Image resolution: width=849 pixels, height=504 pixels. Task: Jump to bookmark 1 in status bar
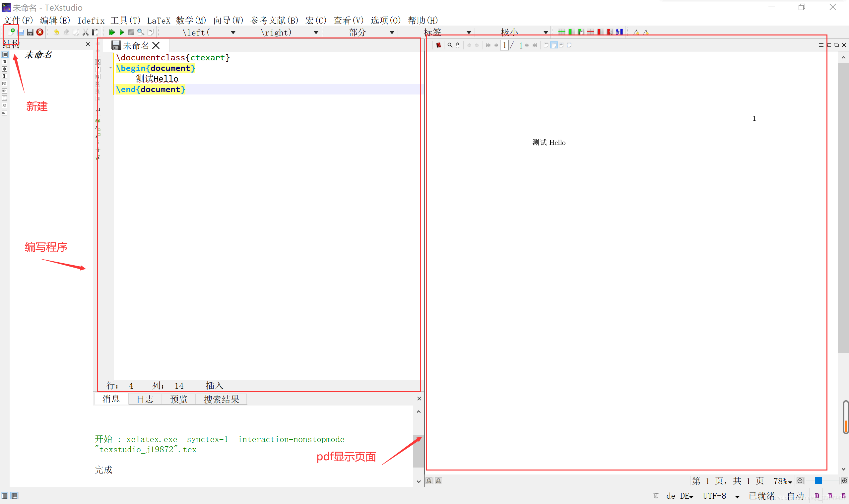pos(817,496)
